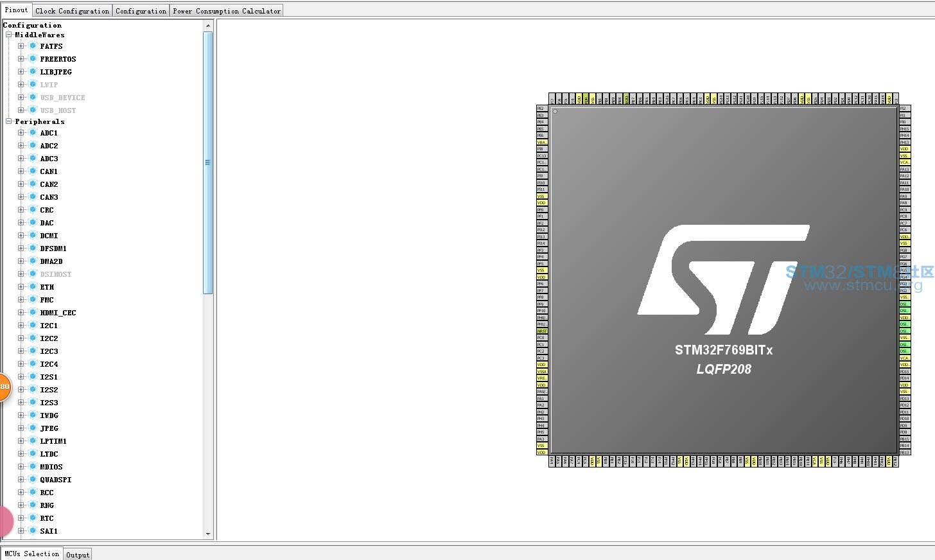Expand the ADC2 node
The height and width of the screenshot is (560, 935).
(21, 146)
